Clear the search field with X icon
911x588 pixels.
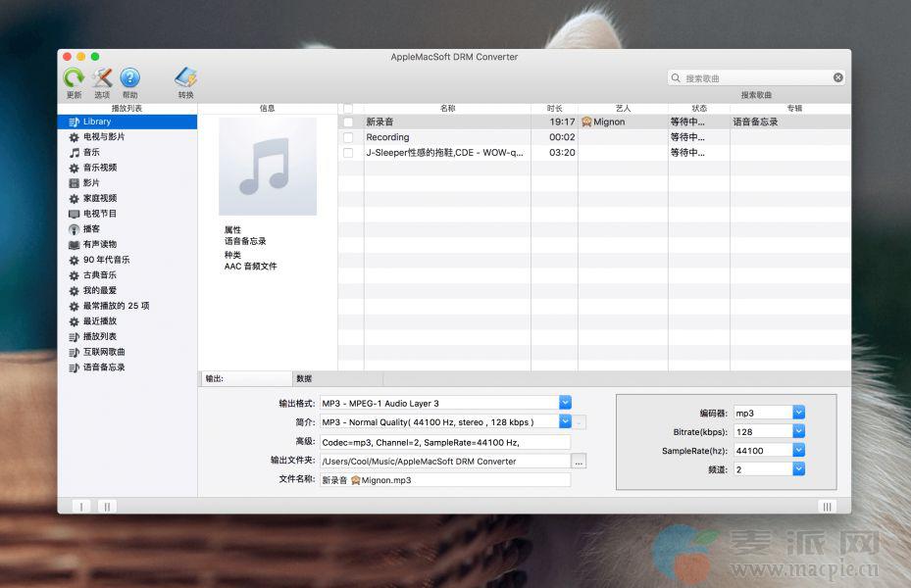(838, 77)
